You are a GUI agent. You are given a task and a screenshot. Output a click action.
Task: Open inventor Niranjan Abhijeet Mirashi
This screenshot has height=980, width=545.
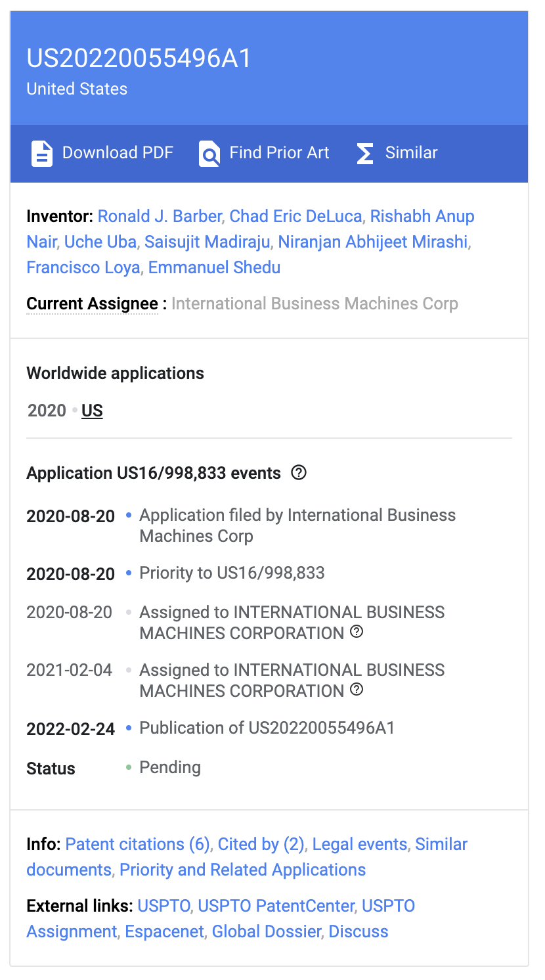coord(373,242)
